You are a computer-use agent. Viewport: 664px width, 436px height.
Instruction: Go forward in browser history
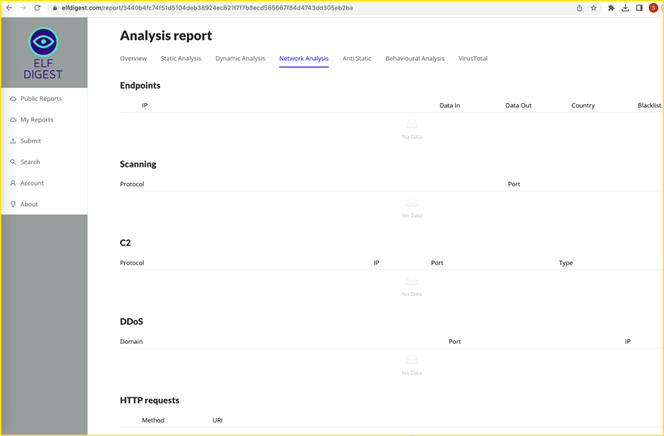click(x=23, y=8)
